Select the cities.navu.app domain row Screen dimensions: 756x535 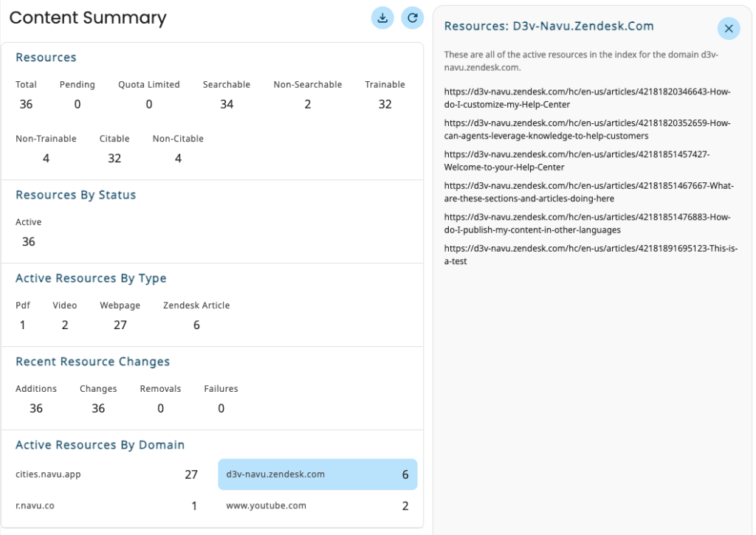pos(107,474)
